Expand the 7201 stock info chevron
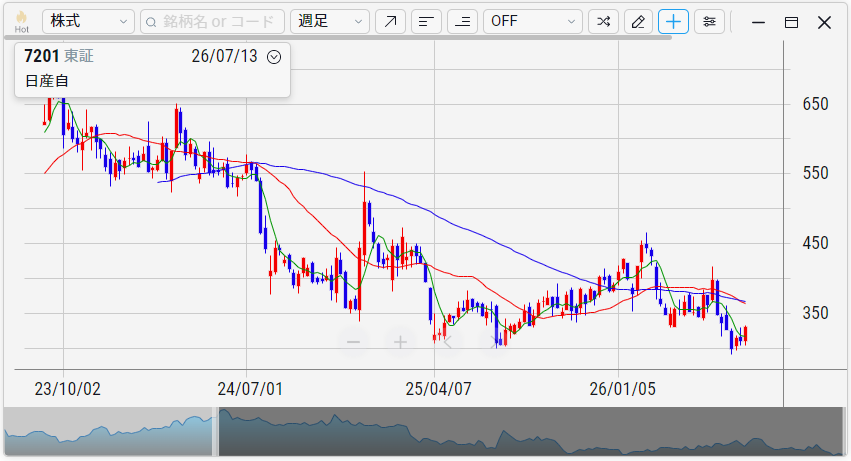Image resolution: width=851 pixels, height=461 pixels. pos(274,57)
